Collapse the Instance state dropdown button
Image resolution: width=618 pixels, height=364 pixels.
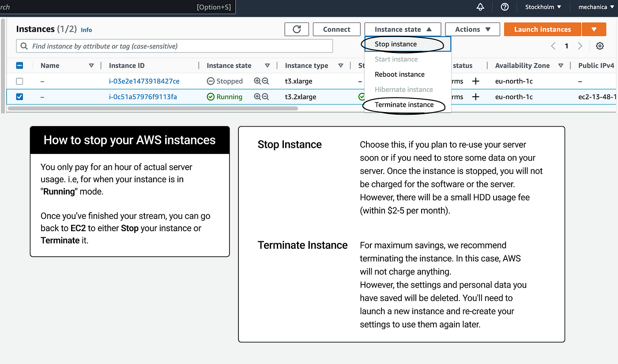coord(403,30)
